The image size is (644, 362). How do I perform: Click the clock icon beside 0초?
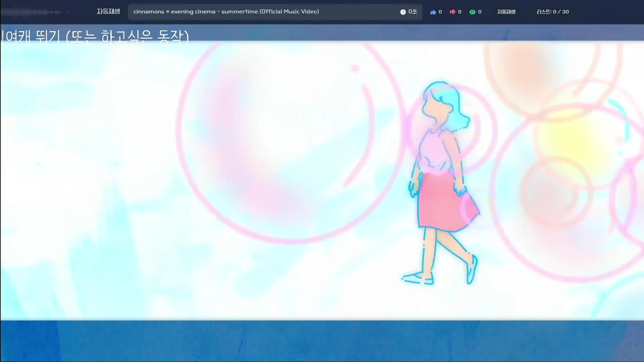(x=403, y=12)
